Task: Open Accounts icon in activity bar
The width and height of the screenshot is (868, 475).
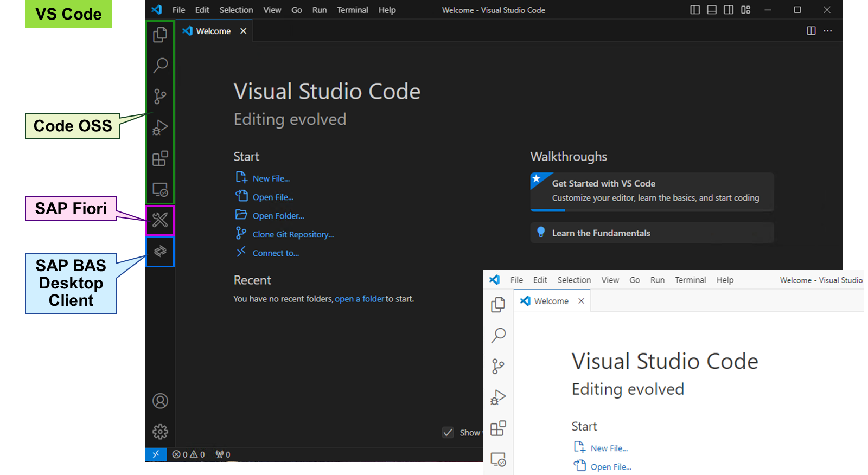Action: tap(160, 401)
